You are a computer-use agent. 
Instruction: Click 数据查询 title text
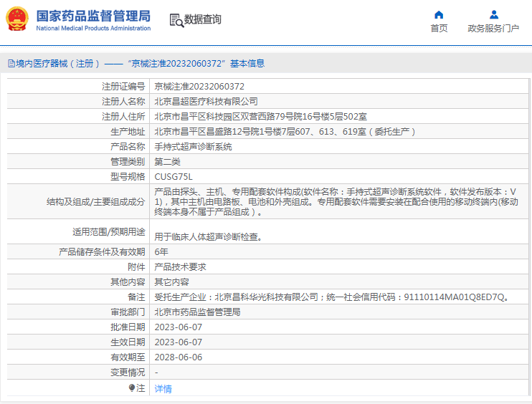[x=203, y=19]
